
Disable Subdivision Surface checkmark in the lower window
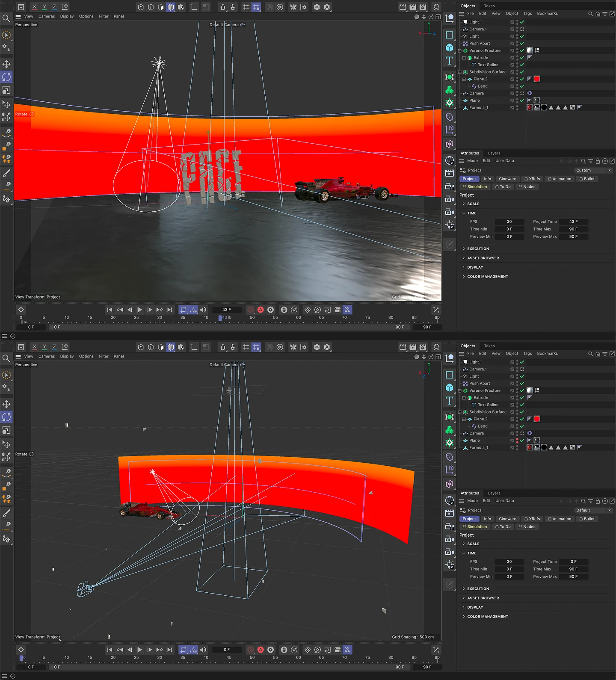[522, 412]
